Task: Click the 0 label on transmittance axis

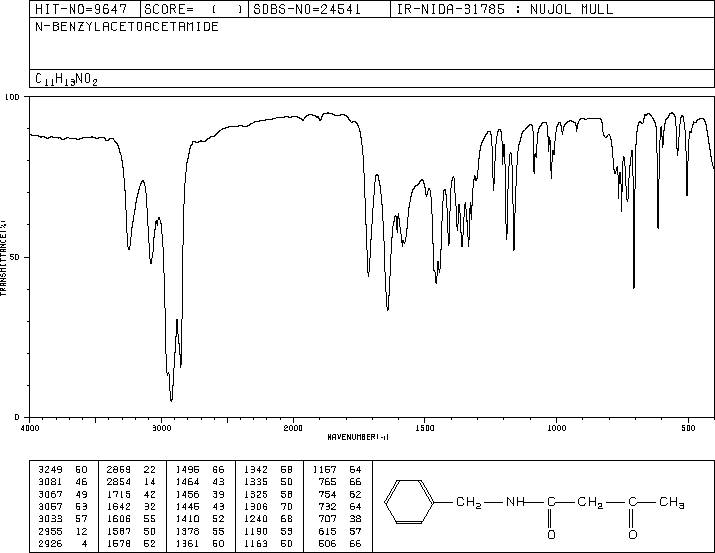Action: (17, 417)
